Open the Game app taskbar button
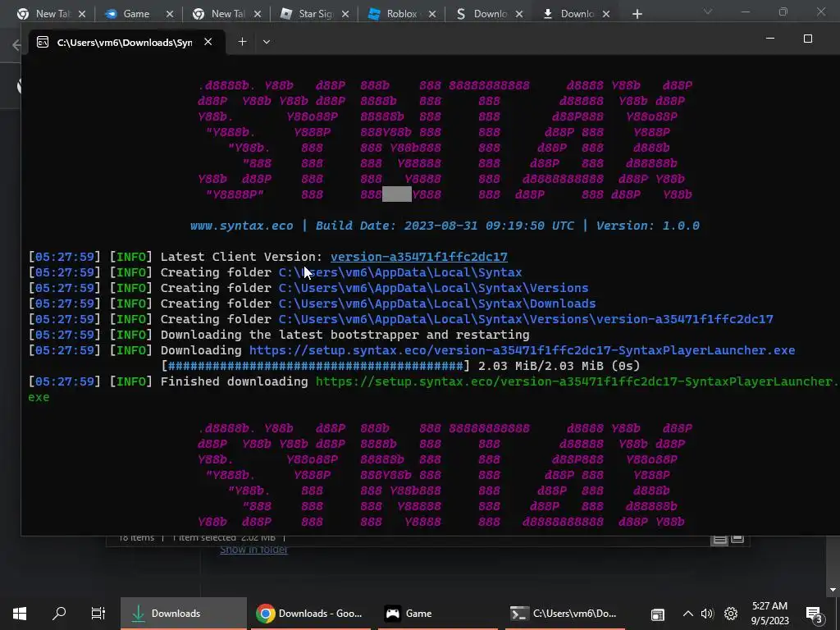The height and width of the screenshot is (630, 840). tap(439, 614)
